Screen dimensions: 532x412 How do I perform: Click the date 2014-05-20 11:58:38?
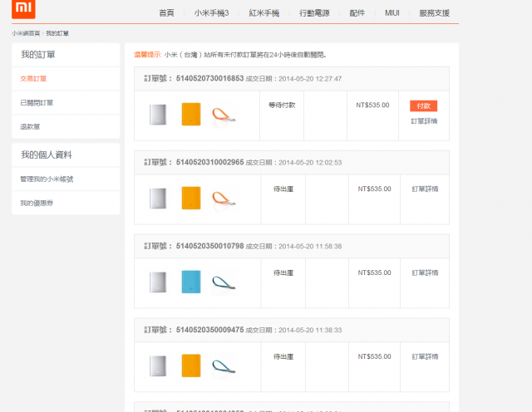310,246
